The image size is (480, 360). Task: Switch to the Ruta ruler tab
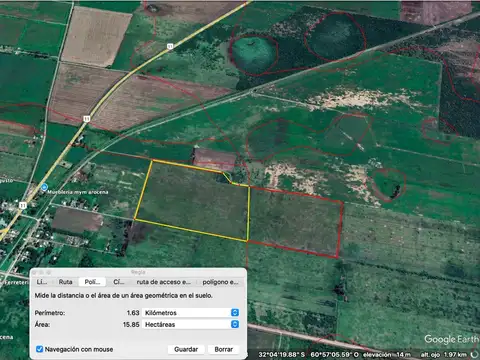click(x=65, y=282)
